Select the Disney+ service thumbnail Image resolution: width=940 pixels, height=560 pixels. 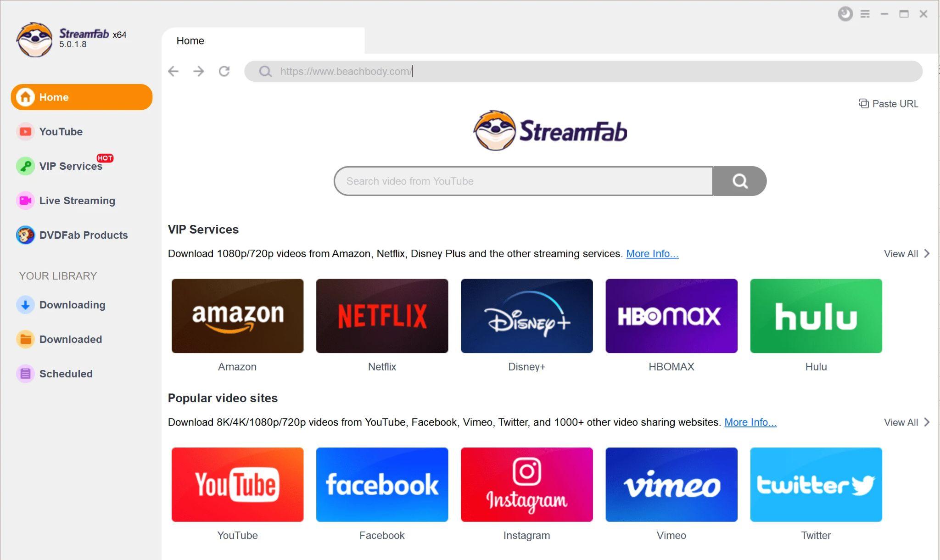tap(526, 315)
